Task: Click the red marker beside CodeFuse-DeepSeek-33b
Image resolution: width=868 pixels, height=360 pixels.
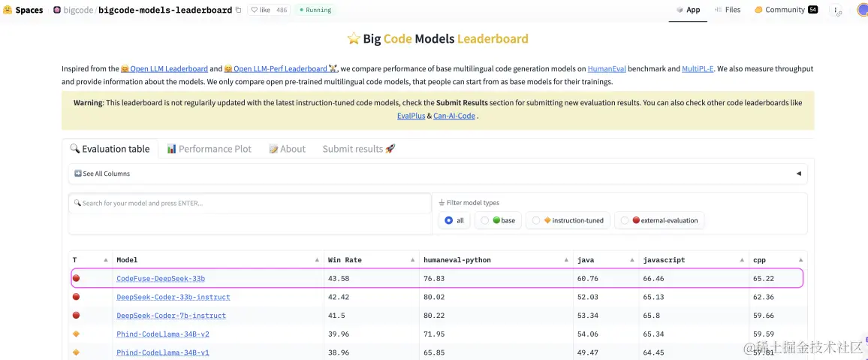Action: [76, 278]
